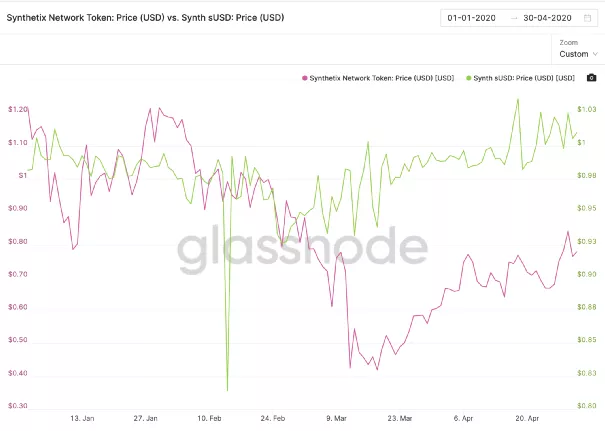Click the 23. Mar axis label
This screenshot has width=605, height=431.
(x=400, y=419)
